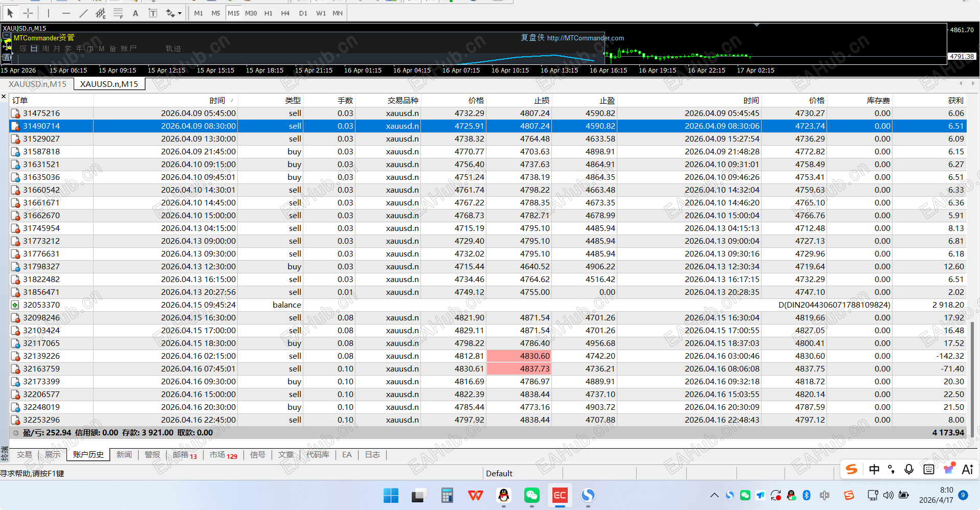Open the MTCommander.com link
This screenshot has width=980, height=510.
[x=585, y=38]
